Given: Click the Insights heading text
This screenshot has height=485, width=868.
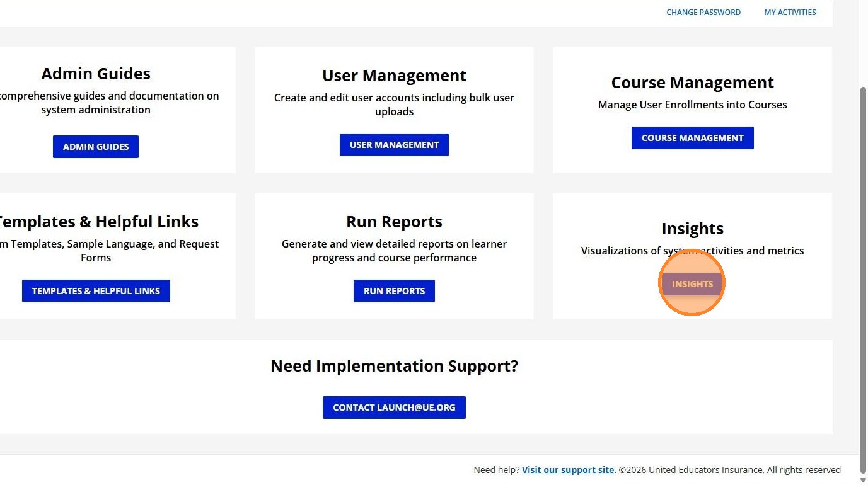Looking at the screenshot, I should tap(692, 229).
